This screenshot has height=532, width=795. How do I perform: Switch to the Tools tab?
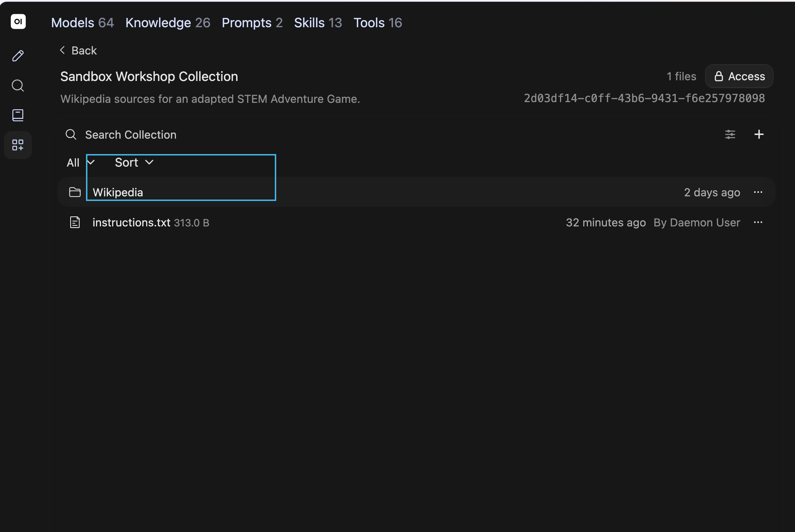(x=378, y=23)
